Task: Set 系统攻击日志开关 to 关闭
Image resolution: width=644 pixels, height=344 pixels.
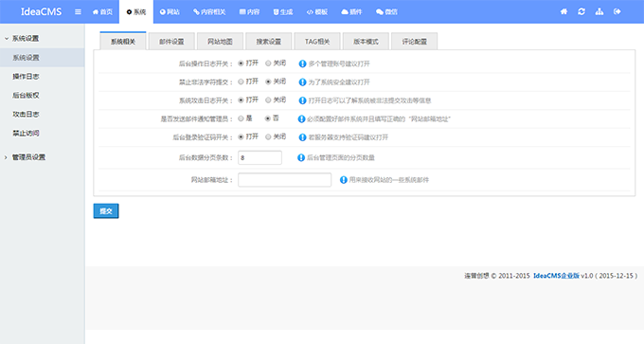Action: click(x=268, y=100)
